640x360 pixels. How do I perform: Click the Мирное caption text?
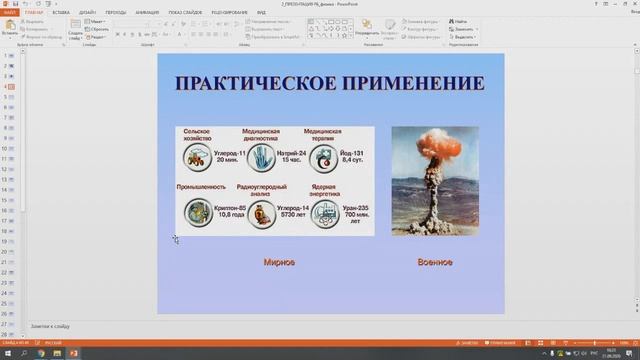click(279, 262)
